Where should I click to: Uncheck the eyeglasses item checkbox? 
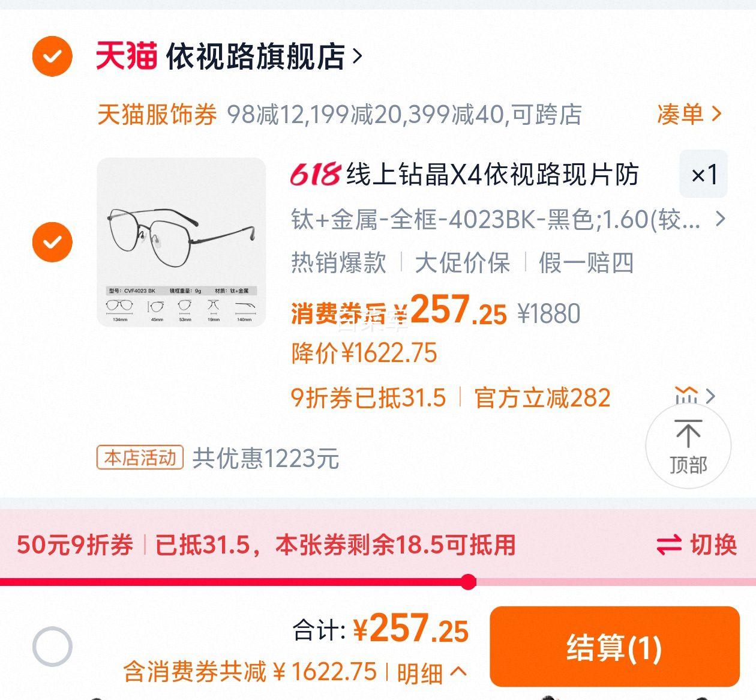point(52,242)
